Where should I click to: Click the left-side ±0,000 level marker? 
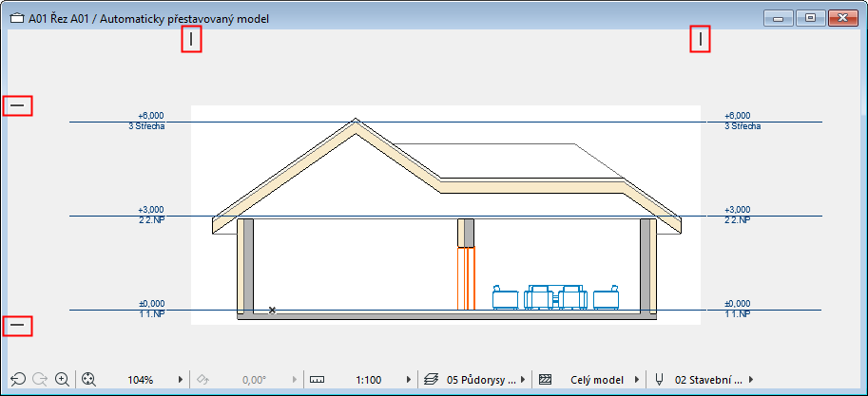(x=151, y=304)
